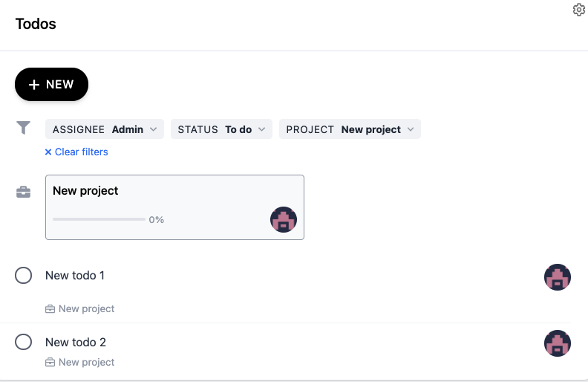Mark New todo 2 as complete
588x382 pixels.
[23, 342]
